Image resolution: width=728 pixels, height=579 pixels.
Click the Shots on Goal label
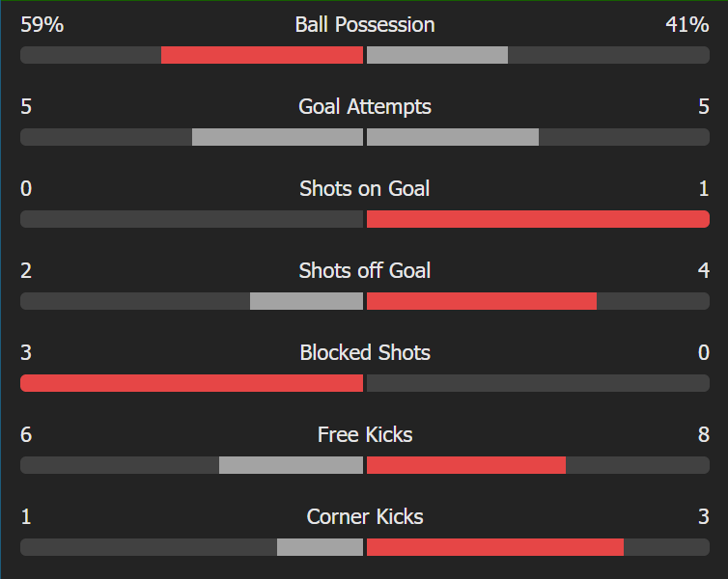point(364,189)
